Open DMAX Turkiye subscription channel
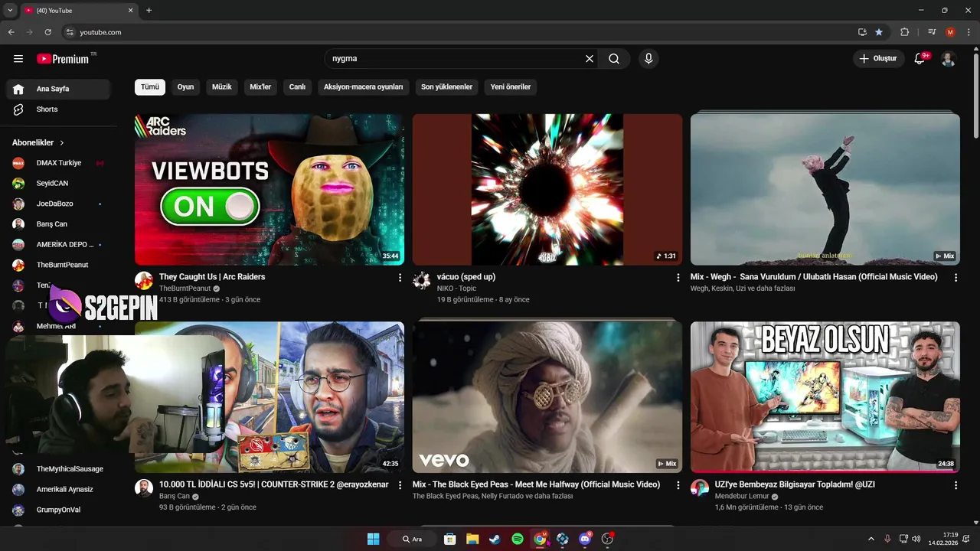Image resolution: width=980 pixels, height=551 pixels. 58,163
